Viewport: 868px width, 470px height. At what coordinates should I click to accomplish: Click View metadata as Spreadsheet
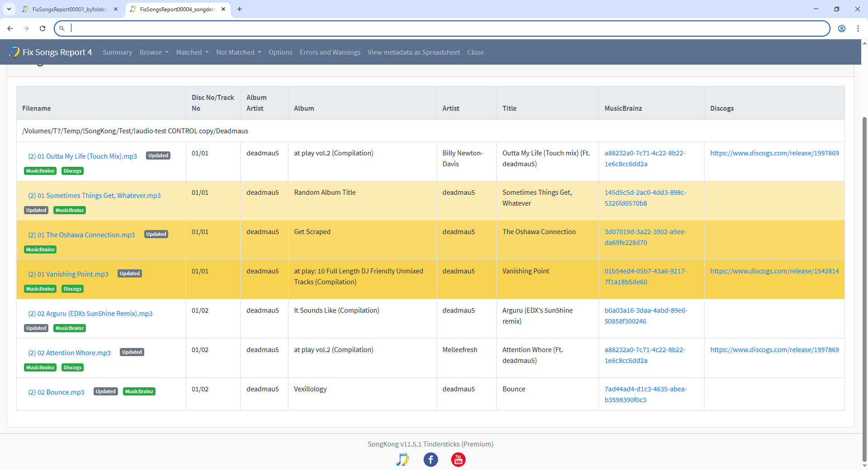point(414,52)
